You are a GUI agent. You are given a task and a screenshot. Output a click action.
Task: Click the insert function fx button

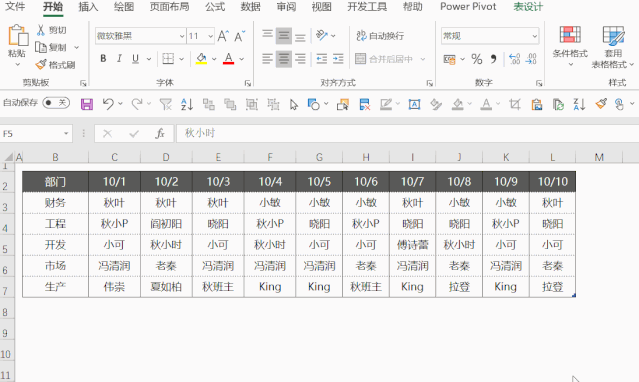[x=160, y=133]
